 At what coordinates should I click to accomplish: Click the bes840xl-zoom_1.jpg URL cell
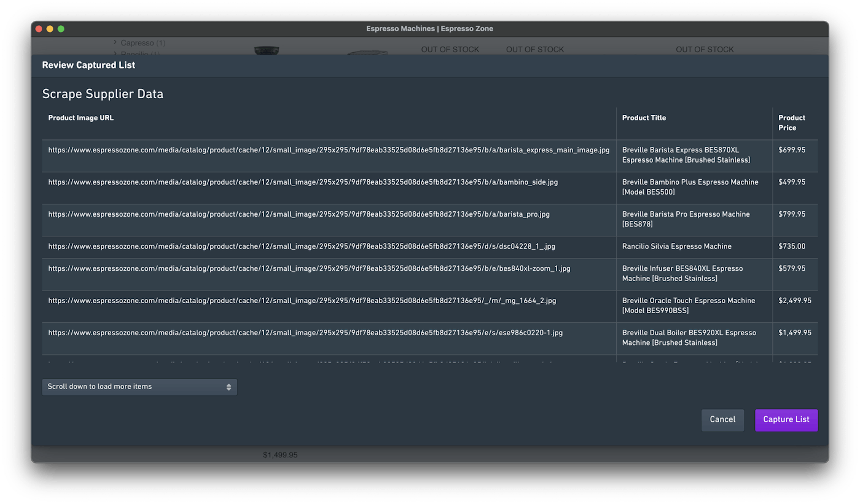[329, 274]
